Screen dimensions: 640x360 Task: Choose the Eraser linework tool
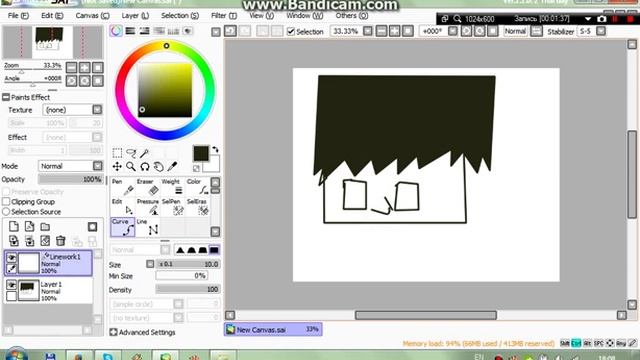pyautogui.click(x=148, y=187)
